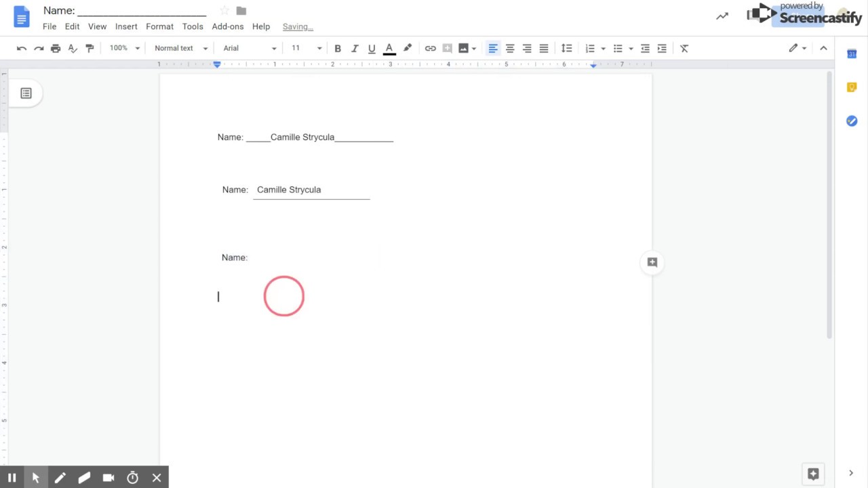
Task: Apply bulleted list
Action: [x=618, y=48]
